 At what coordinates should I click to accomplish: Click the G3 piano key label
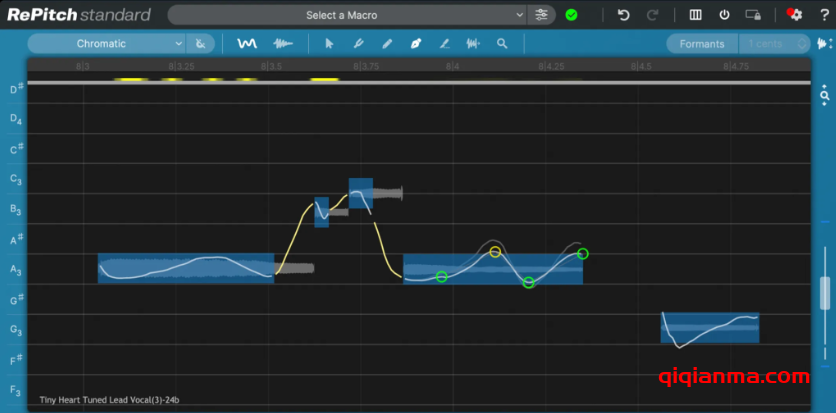click(15, 330)
